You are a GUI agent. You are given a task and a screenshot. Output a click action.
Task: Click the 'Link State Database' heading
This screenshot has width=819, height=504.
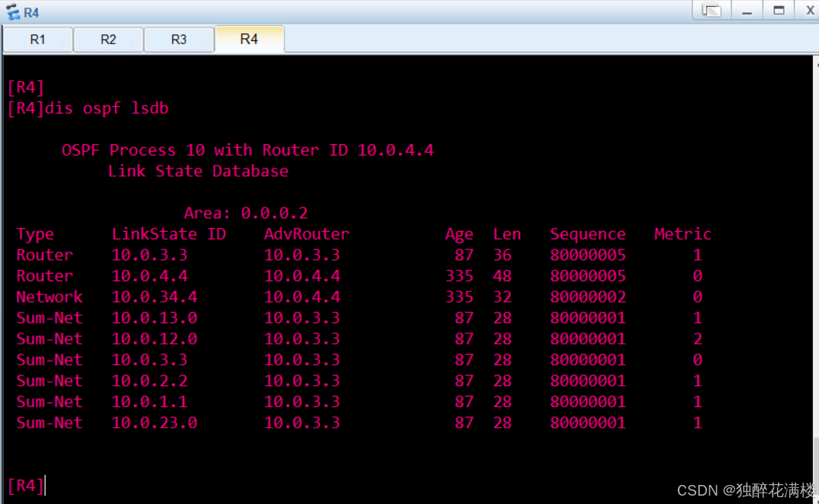pyautogui.click(x=198, y=172)
